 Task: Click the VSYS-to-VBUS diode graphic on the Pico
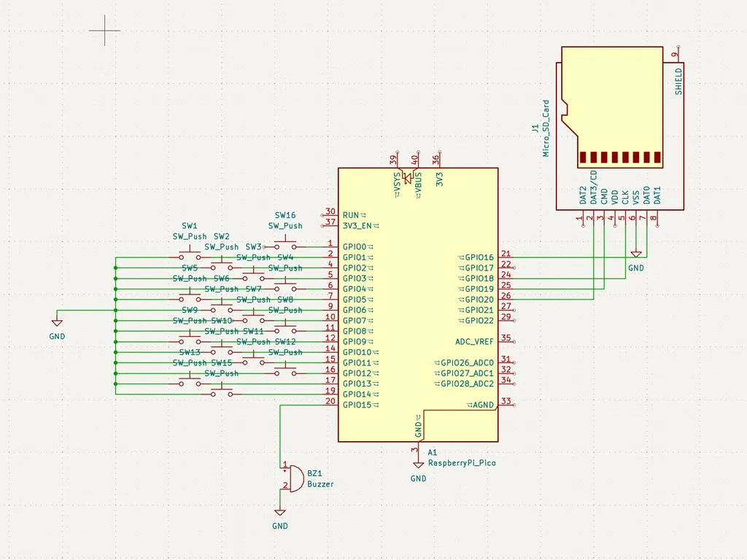(x=407, y=177)
